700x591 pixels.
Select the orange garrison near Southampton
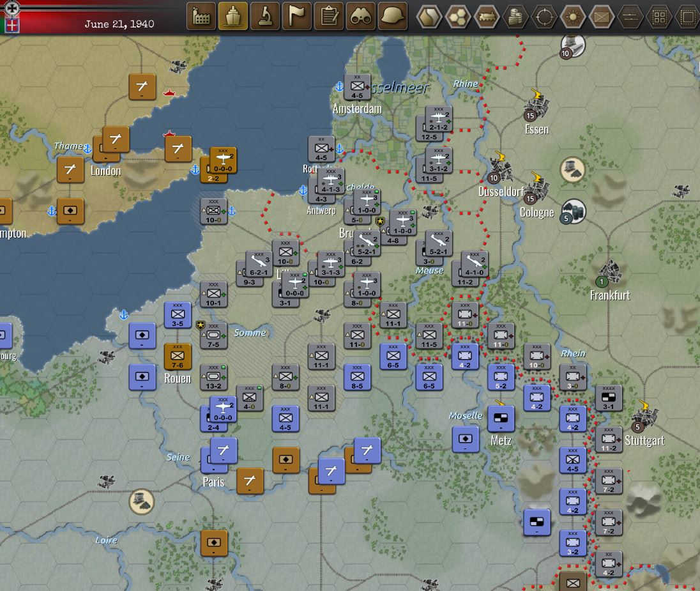click(70, 211)
